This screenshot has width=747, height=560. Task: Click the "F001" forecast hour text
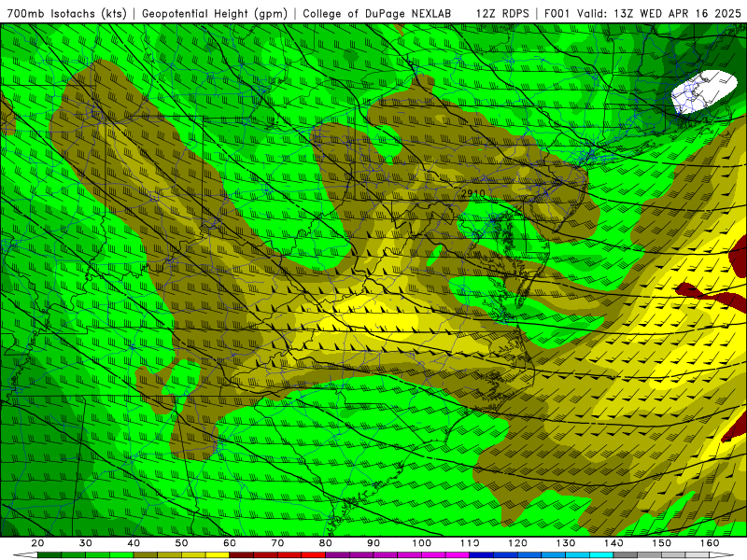(557, 14)
